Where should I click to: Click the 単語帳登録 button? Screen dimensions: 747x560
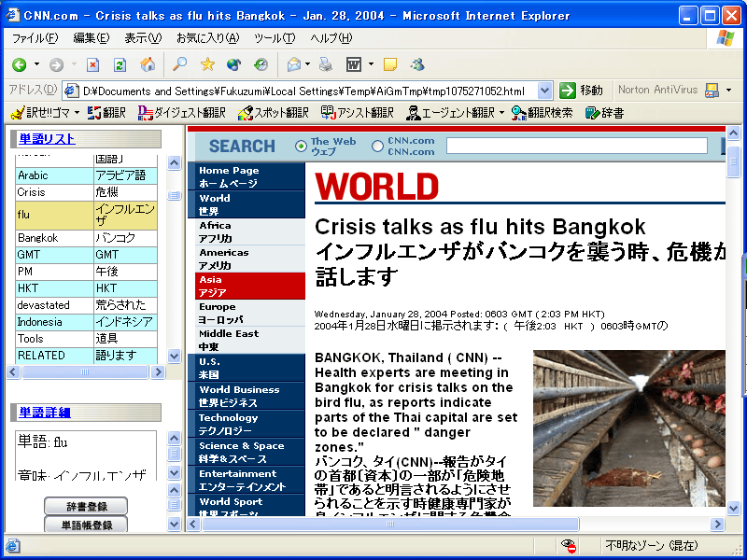click(x=86, y=525)
